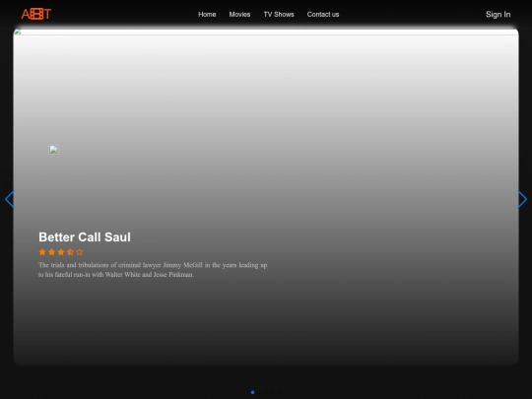Advance carousel with right arrow
This screenshot has height=399, width=532.
pos(522,199)
